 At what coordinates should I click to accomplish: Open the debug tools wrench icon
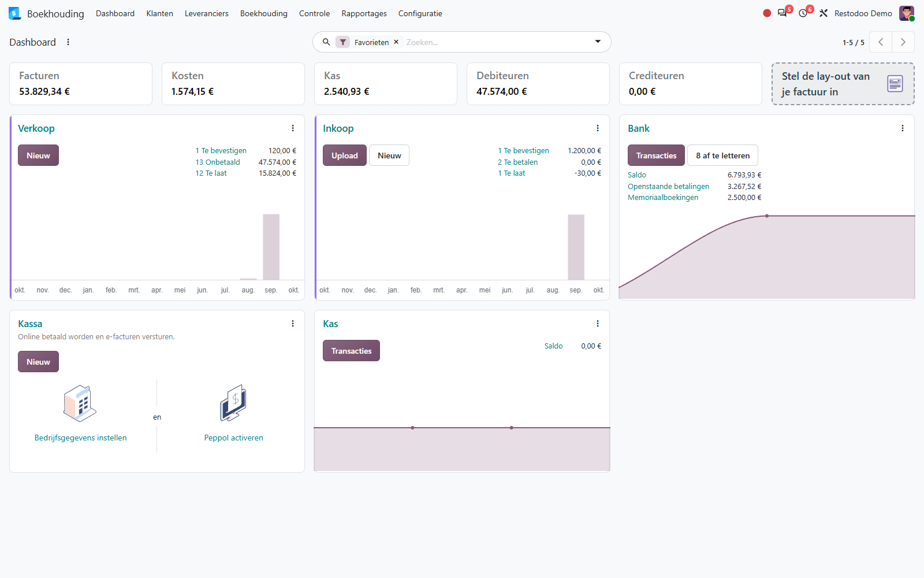coord(824,13)
